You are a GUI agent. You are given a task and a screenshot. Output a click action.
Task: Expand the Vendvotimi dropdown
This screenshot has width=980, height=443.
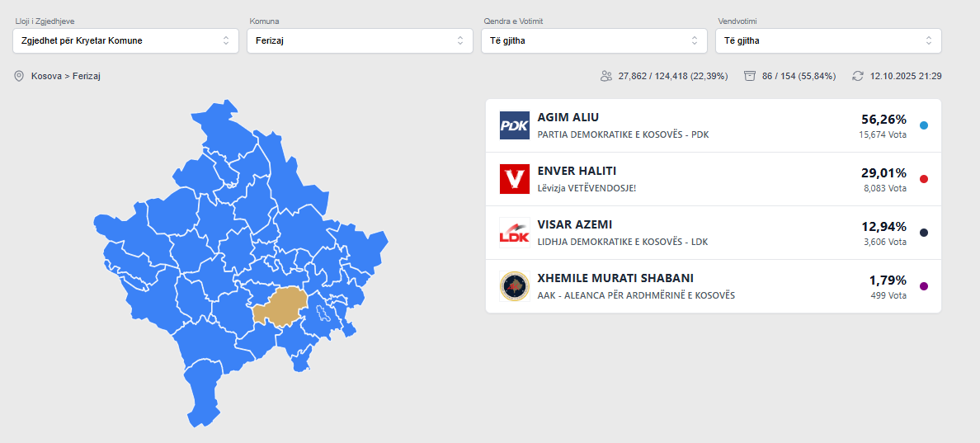(828, 40)
